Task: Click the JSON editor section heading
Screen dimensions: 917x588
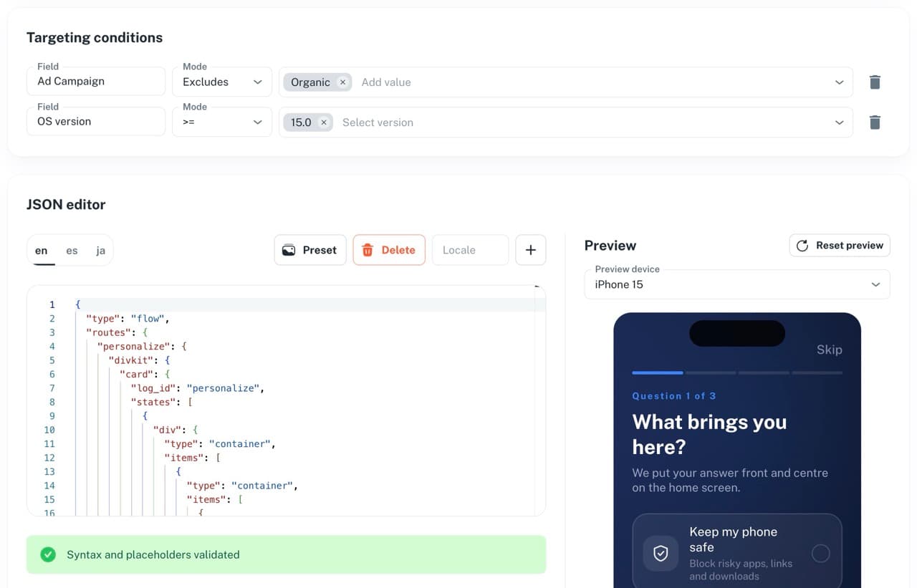Action: (x=66, y=205)
